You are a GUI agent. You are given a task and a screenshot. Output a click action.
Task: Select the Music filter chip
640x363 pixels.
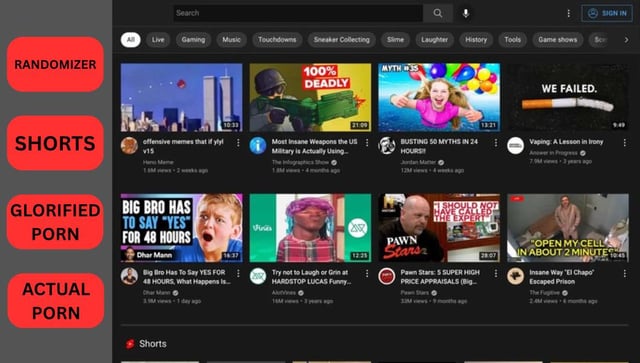tap(231, 40)
